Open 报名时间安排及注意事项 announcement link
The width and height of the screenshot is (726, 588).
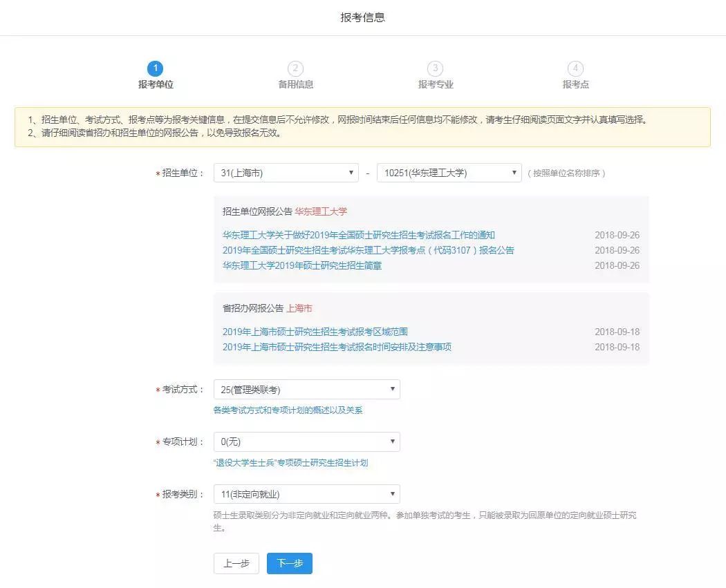pyautogui.click(x=336, y=347)
